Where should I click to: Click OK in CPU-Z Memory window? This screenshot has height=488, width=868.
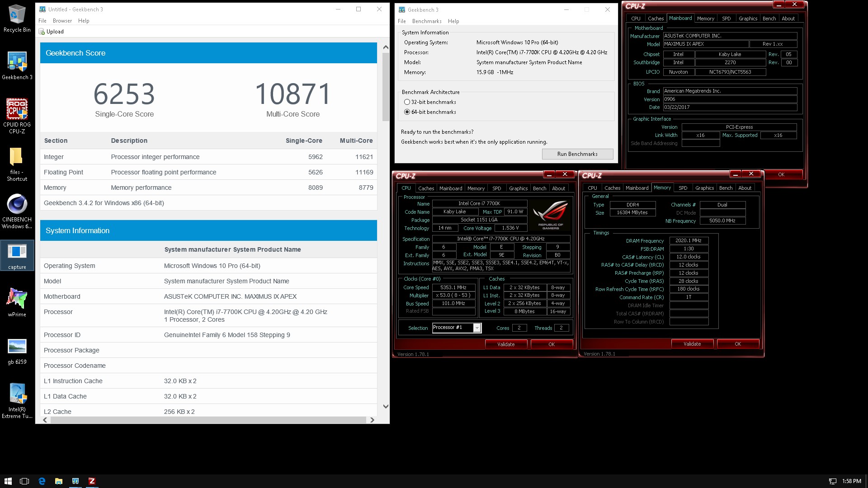(738, 344)
